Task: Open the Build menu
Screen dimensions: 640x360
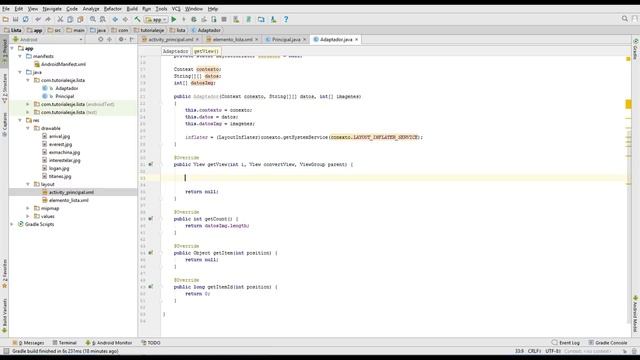Action: coord(132,9)
